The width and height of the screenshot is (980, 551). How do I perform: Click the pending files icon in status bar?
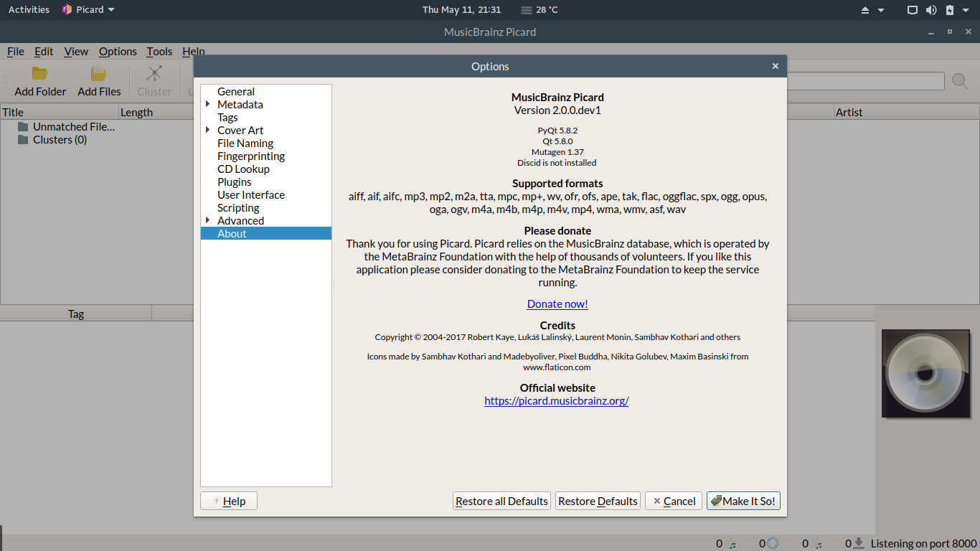[x=818, y=544]
